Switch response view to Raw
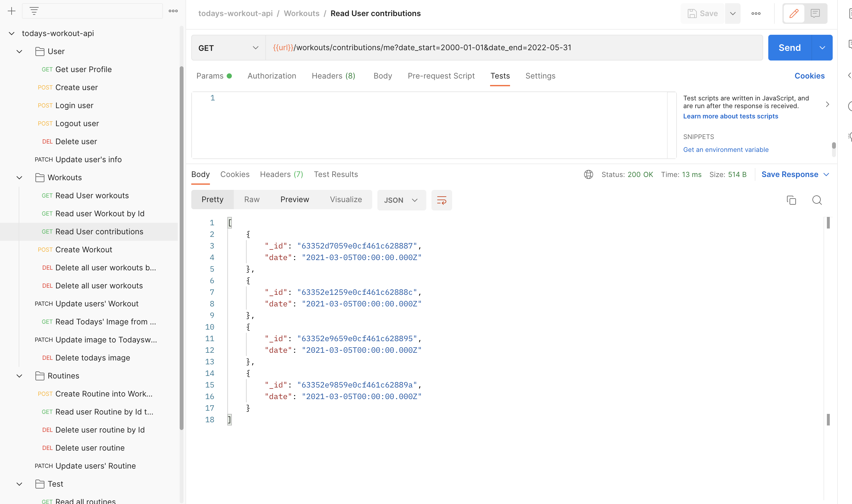The height and width of the screenshot is (504, 852). click(251, 199)
